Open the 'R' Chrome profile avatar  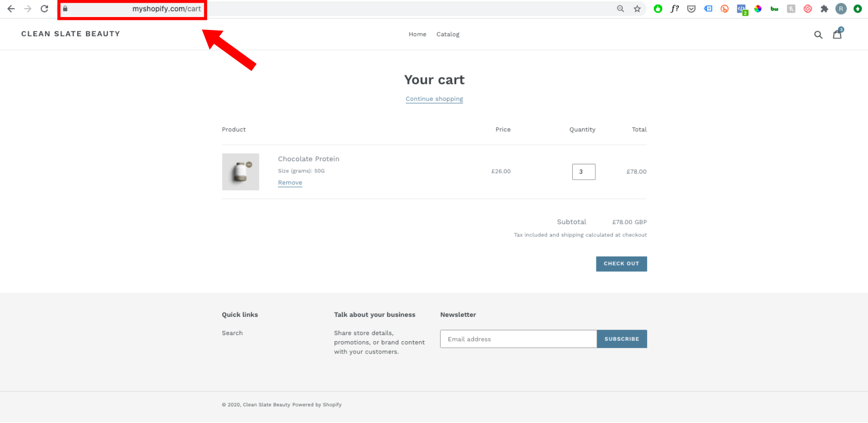[841, 9]
